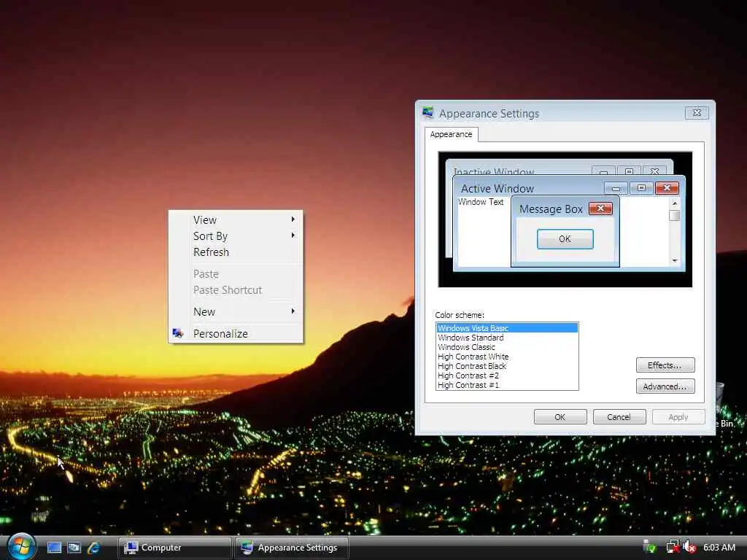The height and width of the screenshot is (560, 747).
Task: Select Windows Standard color scheme
Action: (507, 338)
